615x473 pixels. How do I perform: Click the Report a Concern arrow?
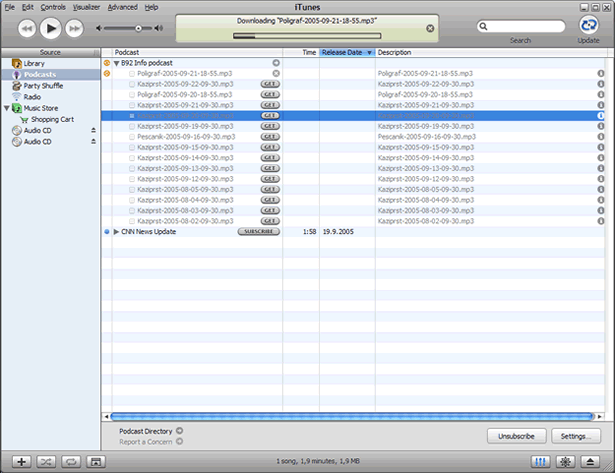coord(179,441)
